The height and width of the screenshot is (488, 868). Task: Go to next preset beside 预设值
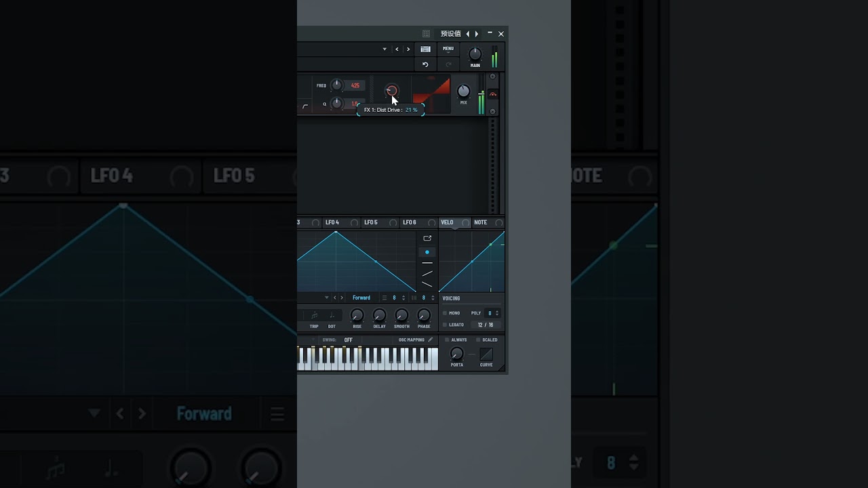click(477, 34)
